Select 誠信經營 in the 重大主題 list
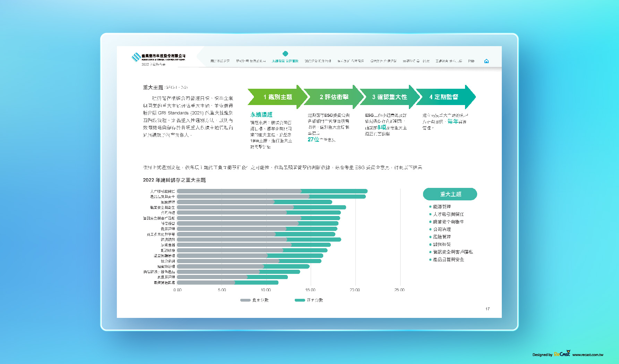The height and width of the screenshot is (364, 619). click(x=442, y=244)
